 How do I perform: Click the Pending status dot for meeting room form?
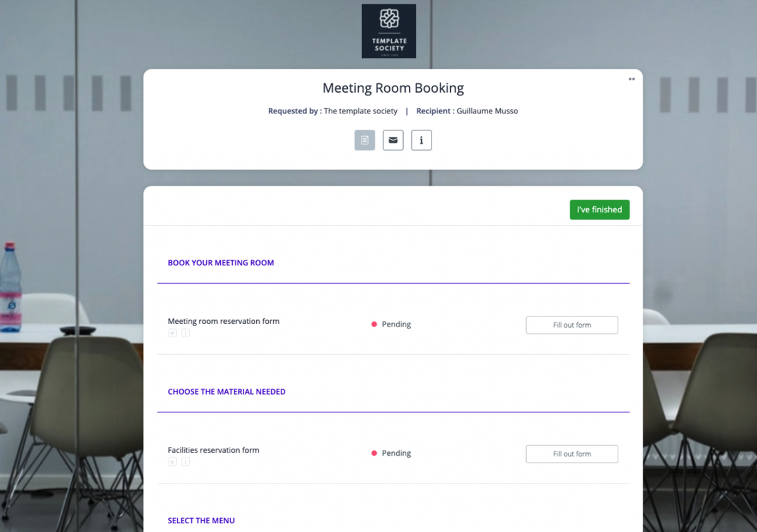click(x=373, y=324)
